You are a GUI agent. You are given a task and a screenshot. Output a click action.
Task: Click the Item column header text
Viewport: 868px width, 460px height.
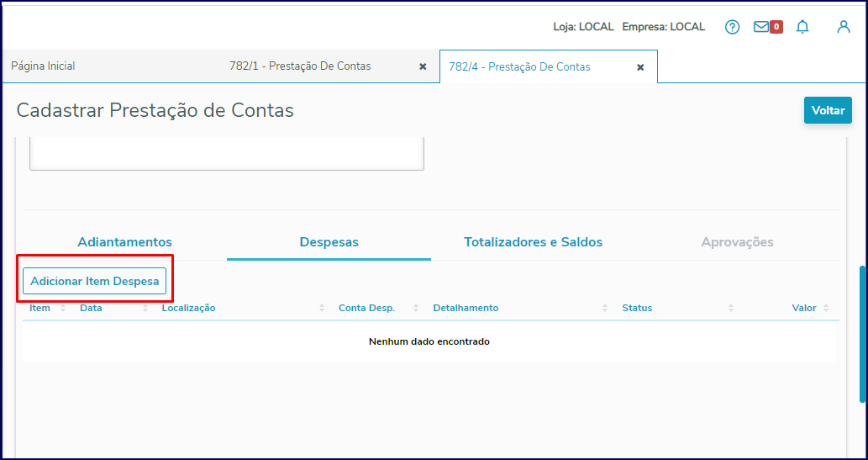coord(39,308)
